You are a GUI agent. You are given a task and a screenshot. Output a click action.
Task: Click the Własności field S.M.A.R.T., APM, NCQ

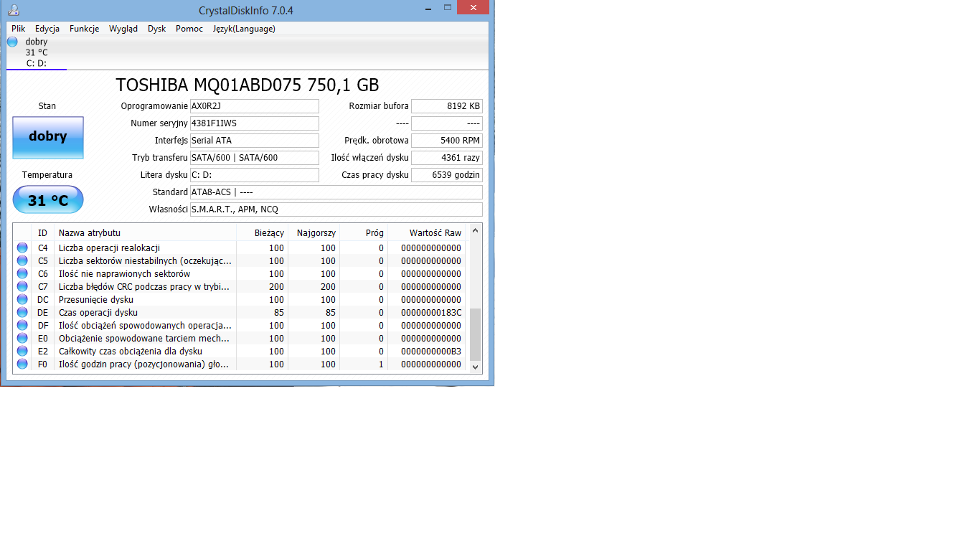[336, 209]
